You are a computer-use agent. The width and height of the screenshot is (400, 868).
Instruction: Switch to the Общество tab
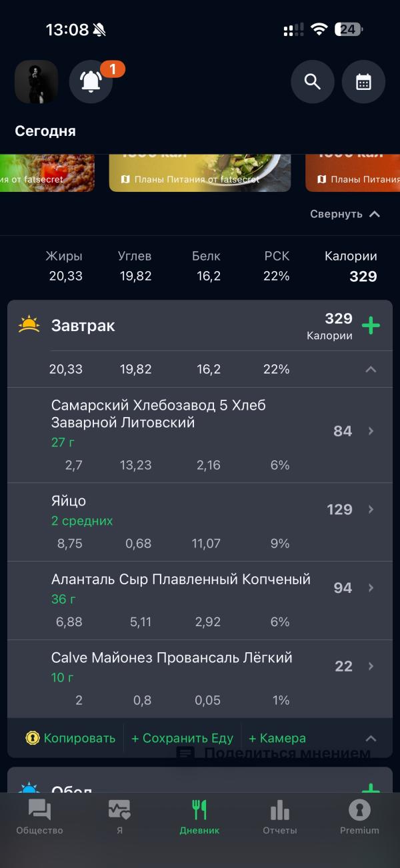click(39, 817)
